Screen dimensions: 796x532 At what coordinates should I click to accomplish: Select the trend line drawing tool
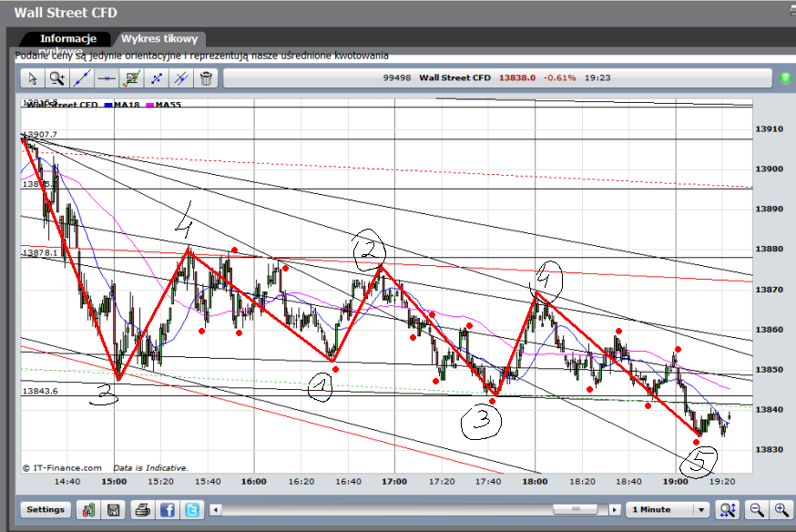tap(81, 78)
